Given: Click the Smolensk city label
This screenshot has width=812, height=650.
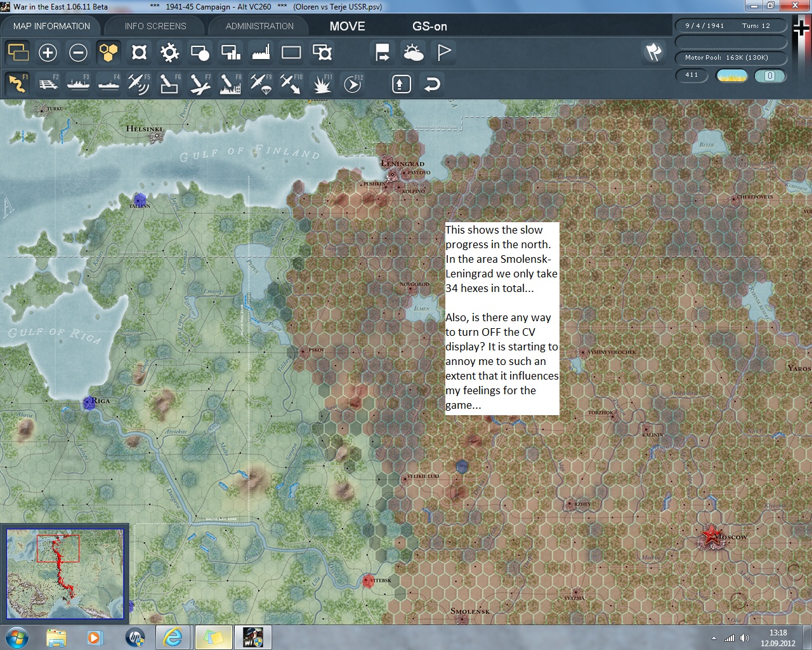Looking at the screenshot, I should tap(470, 611).
